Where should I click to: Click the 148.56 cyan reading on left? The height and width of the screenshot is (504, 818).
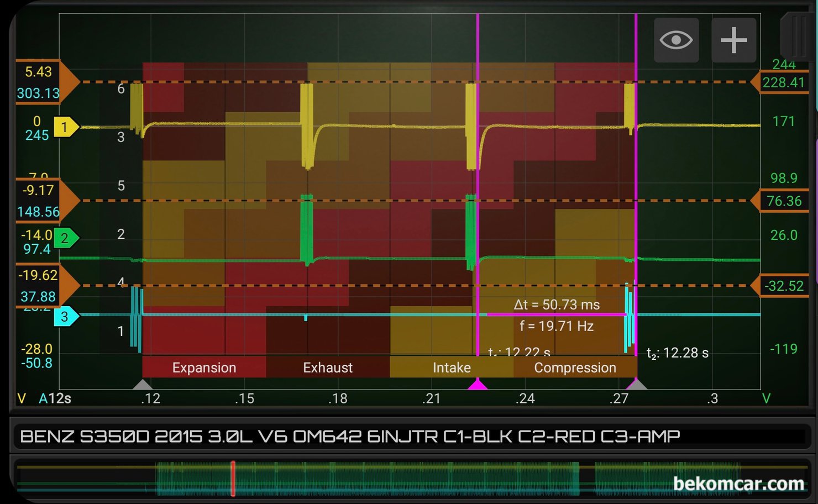38,212
